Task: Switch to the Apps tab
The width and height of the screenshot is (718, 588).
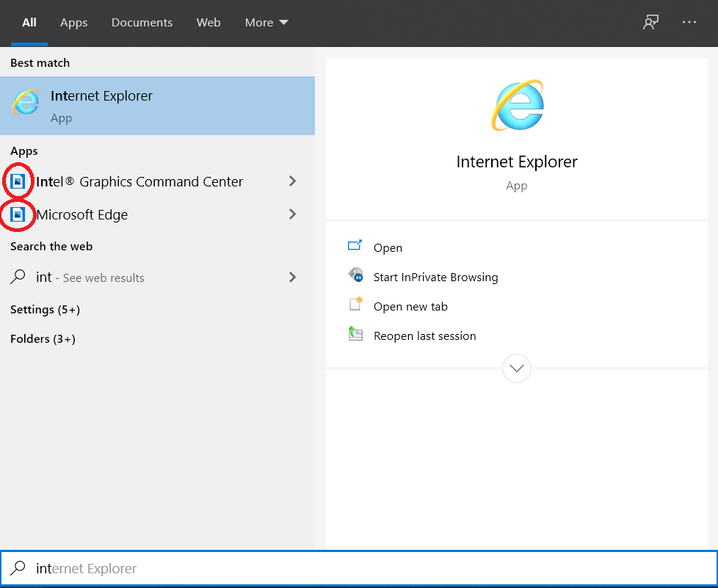Action: 73,23
